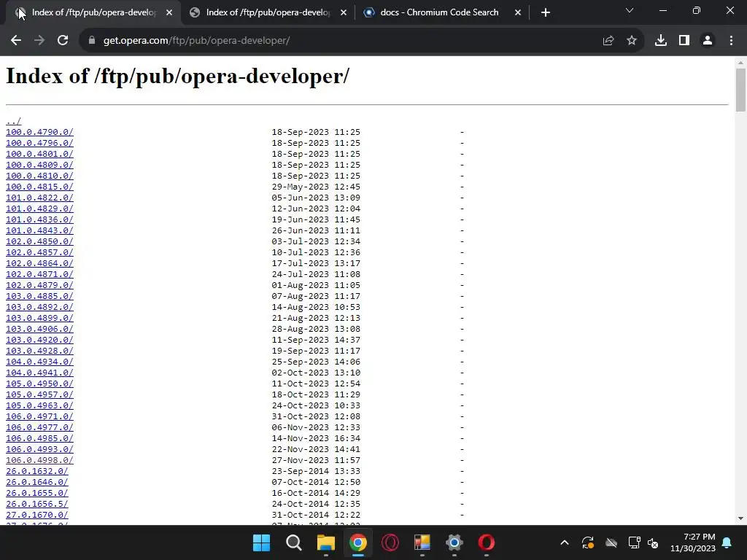Open the 104.0.4941.0/ folder link
This screenshot has width=747, height=560.
coord(39,373)
